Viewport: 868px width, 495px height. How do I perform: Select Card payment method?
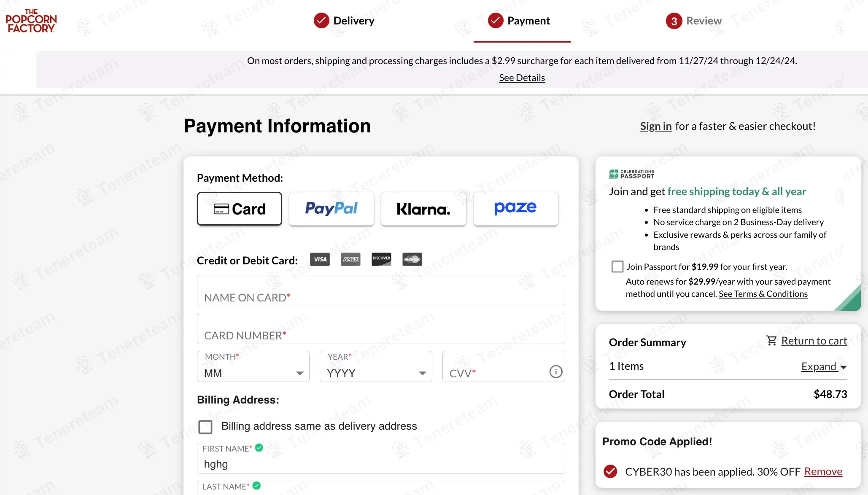pos(240,209)
